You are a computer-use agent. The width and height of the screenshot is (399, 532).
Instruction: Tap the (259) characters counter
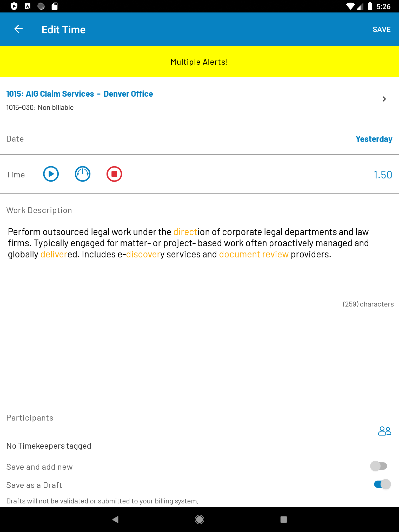[368, 304]
